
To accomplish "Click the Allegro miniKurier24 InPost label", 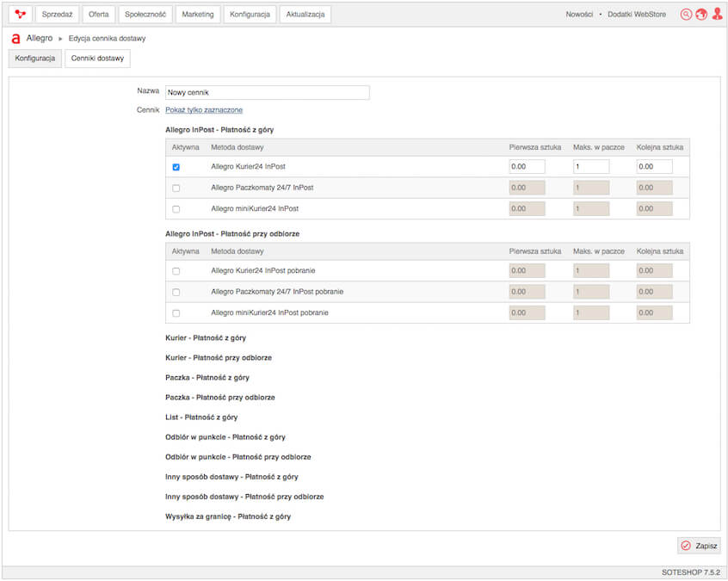I will 255,209.
